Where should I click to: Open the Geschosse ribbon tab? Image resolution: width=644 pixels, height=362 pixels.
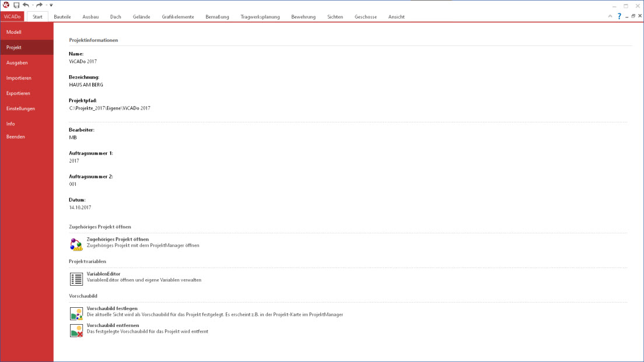click(366, 17)
